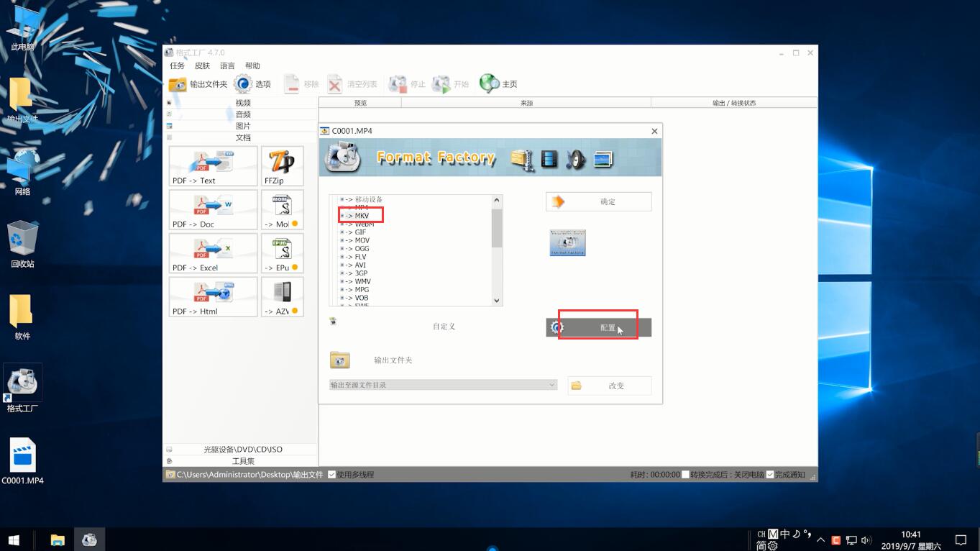
Task: Click the 开始 start toolbar button
Action: 450,84
